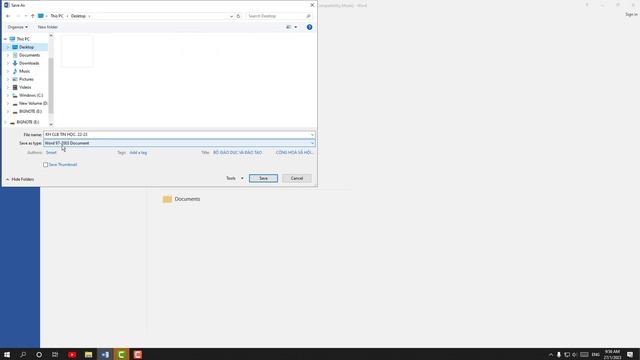Expand the Documents tree node
The width and height of the screenshot is (640, 360).
click(8, 55)
